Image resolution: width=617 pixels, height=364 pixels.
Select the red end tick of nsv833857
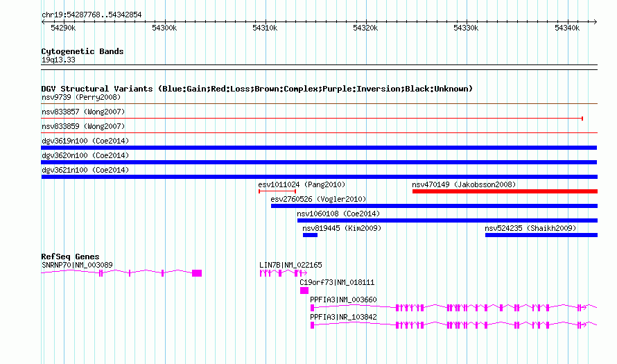click(x=582, y=119)
